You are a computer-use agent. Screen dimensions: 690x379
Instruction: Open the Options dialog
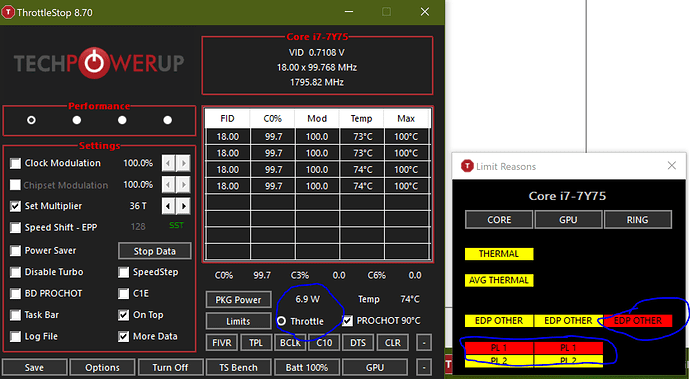(x=102, y=367)
